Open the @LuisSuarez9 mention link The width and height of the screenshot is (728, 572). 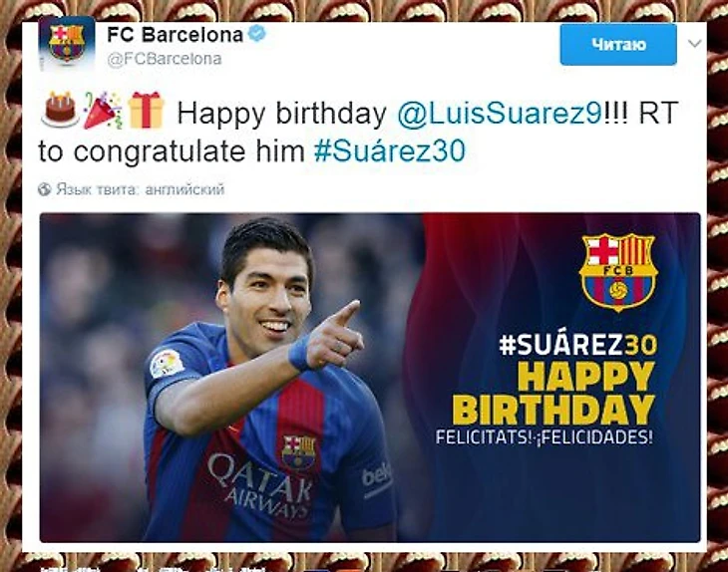[501, 114]
